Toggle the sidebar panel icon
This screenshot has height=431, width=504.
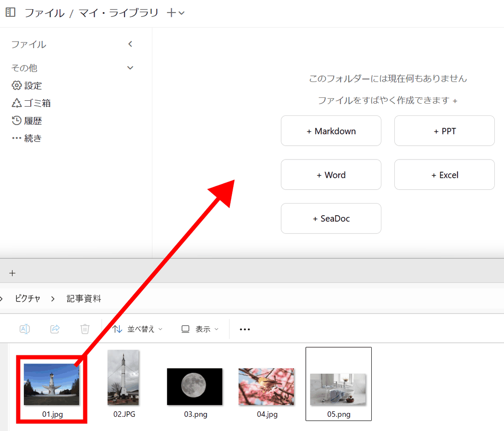[10, 13]
